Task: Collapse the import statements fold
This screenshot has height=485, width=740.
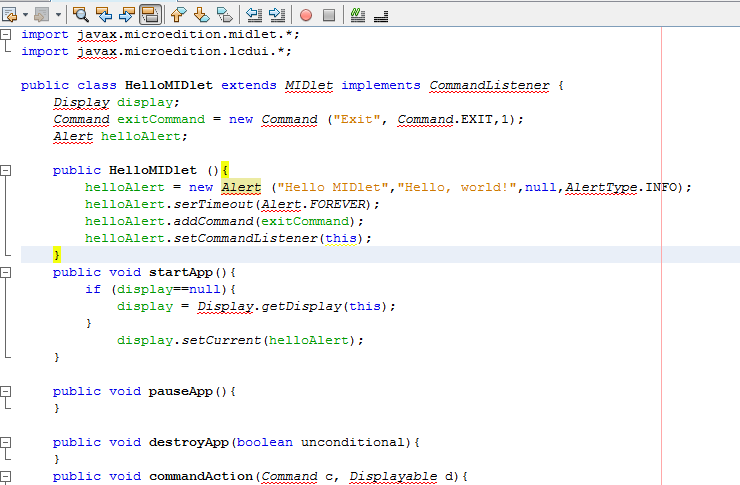Action: (5, 34)
